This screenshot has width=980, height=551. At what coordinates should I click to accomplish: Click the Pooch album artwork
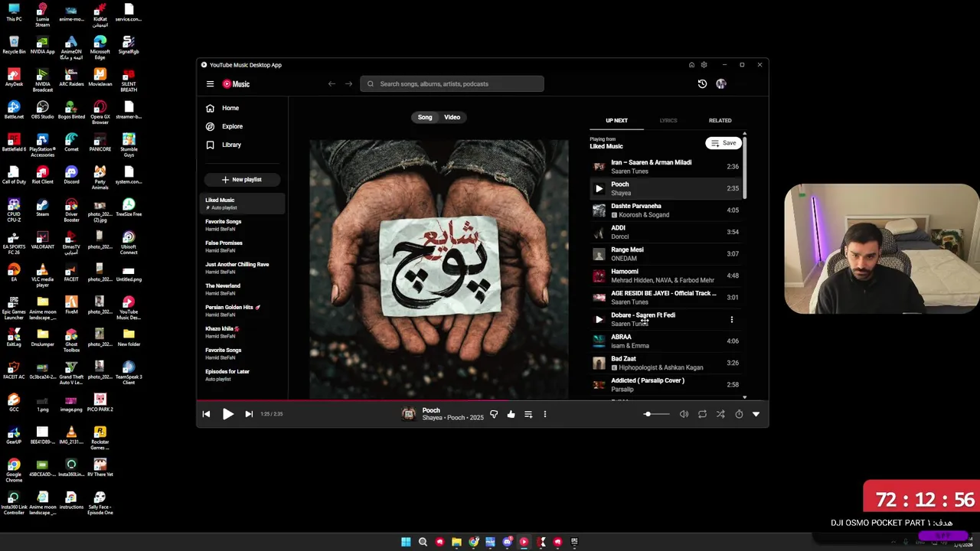click(x=439, y=269)
